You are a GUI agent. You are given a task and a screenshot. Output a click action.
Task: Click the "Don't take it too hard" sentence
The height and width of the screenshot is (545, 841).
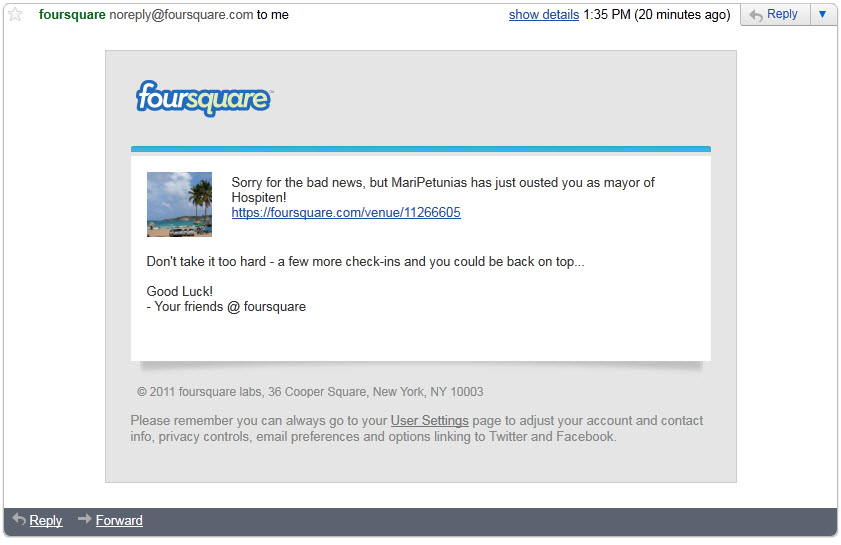point(365,262)
